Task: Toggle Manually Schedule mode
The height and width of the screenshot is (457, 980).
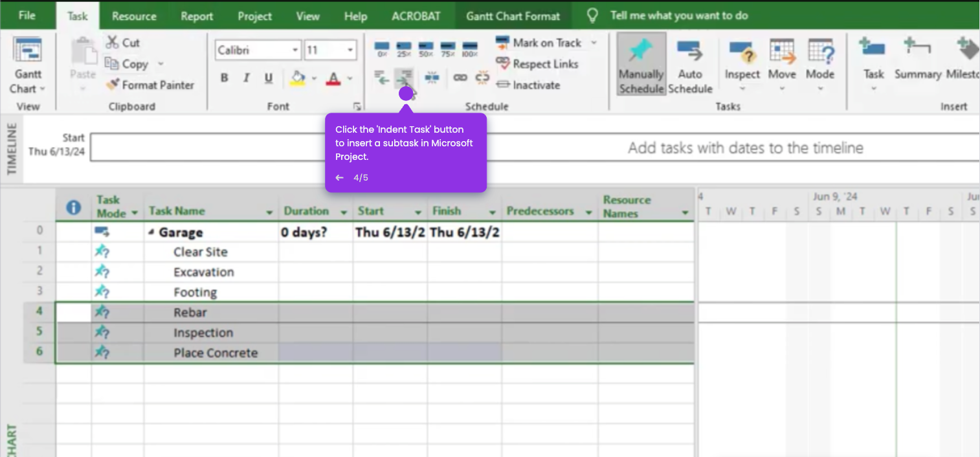Action: (641, 65)
